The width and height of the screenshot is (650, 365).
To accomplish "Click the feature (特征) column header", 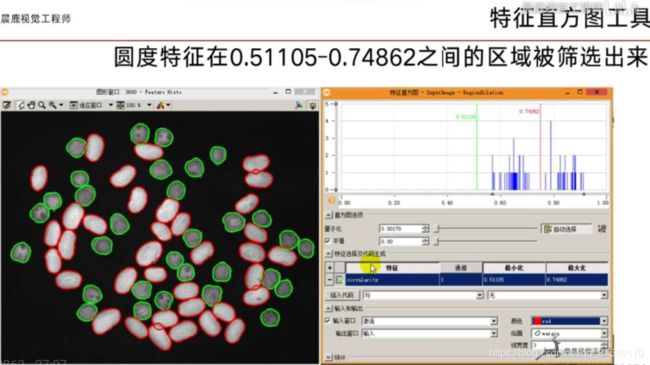I will click(x=392, y=268).
